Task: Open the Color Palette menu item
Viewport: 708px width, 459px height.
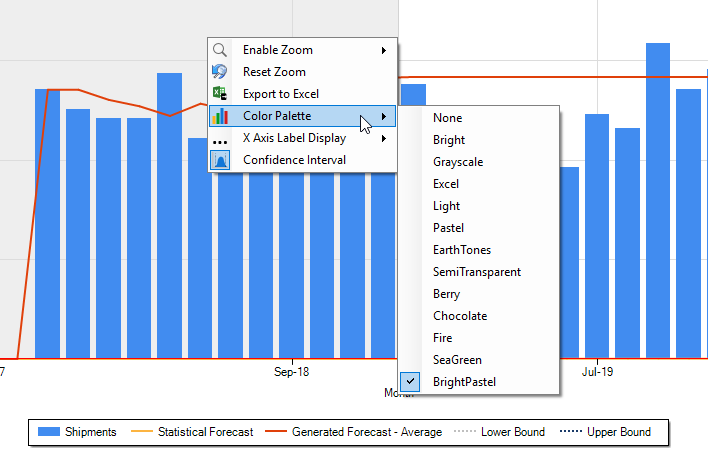Action: [302, 116]
